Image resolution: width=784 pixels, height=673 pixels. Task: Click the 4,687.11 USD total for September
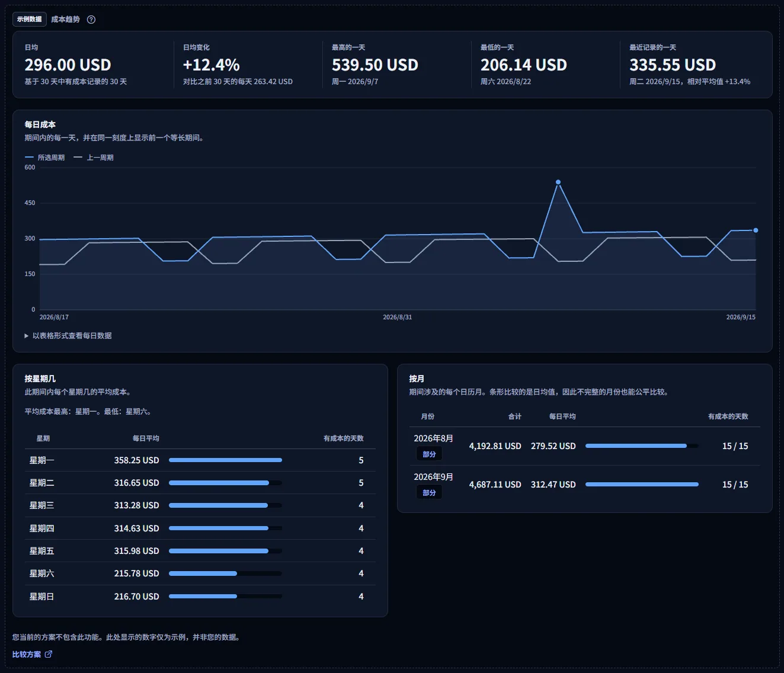click(495, 485)
